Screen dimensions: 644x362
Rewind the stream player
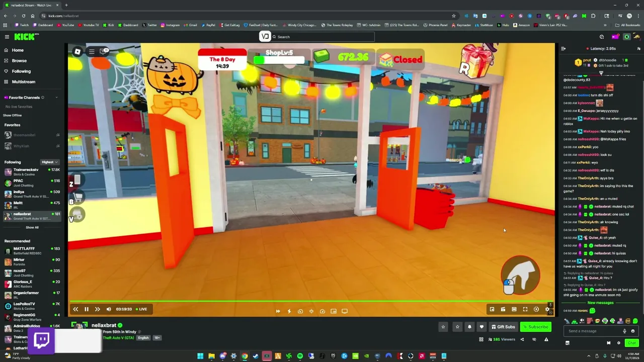click(75, 309)
